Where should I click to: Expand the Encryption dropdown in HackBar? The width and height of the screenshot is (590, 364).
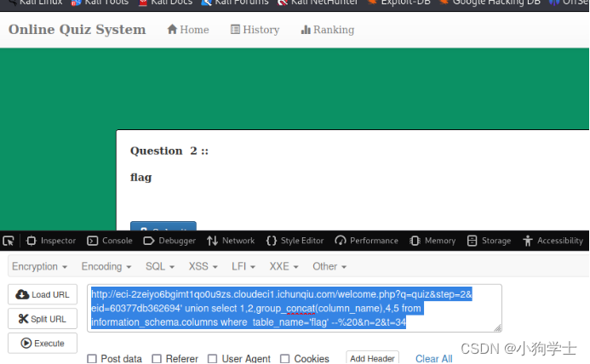pyautogui.click(x=39, y=266)
